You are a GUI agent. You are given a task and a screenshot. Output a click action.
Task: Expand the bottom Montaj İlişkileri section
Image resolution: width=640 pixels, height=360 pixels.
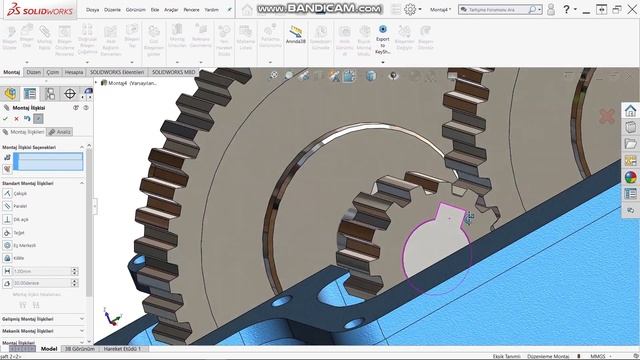coord(82,342)
